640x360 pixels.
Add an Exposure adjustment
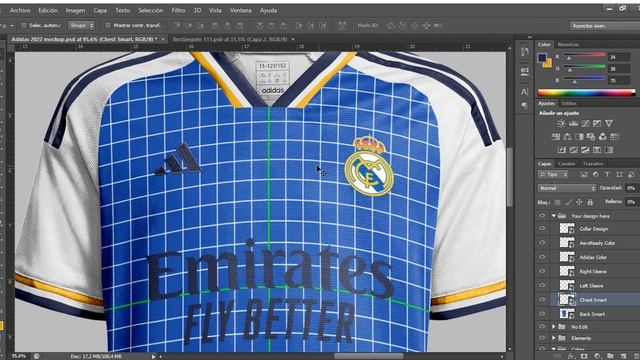tap(597, 123)
